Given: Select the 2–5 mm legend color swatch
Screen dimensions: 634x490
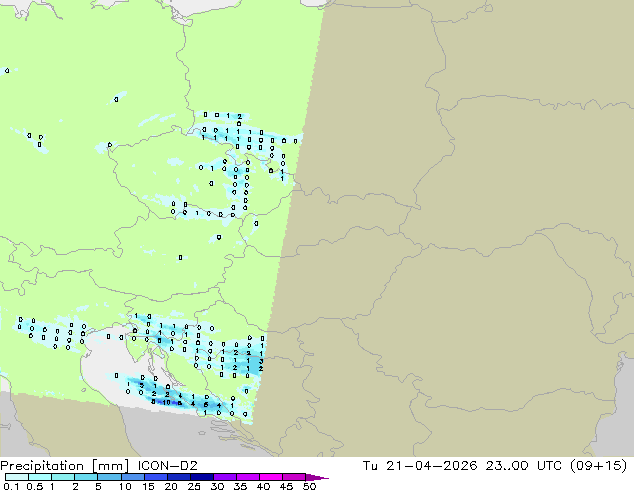Looking at the screenshot, I should (x=86, y=477).
